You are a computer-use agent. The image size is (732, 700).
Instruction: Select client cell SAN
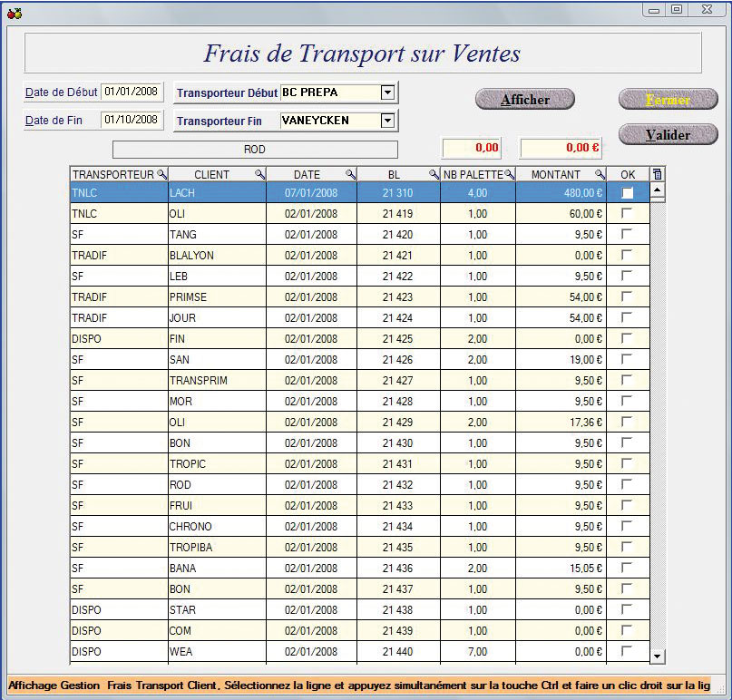click(x=217, y=359)
